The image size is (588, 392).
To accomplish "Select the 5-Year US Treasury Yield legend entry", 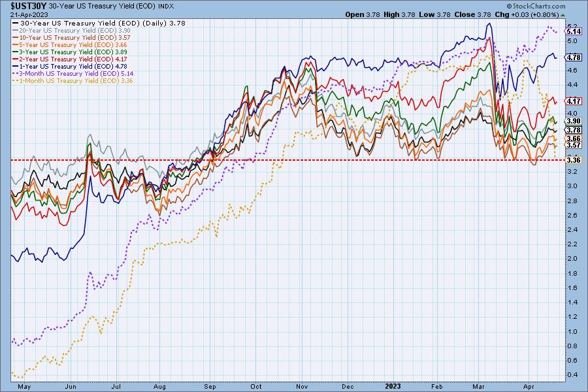I will tap(70, 44).
